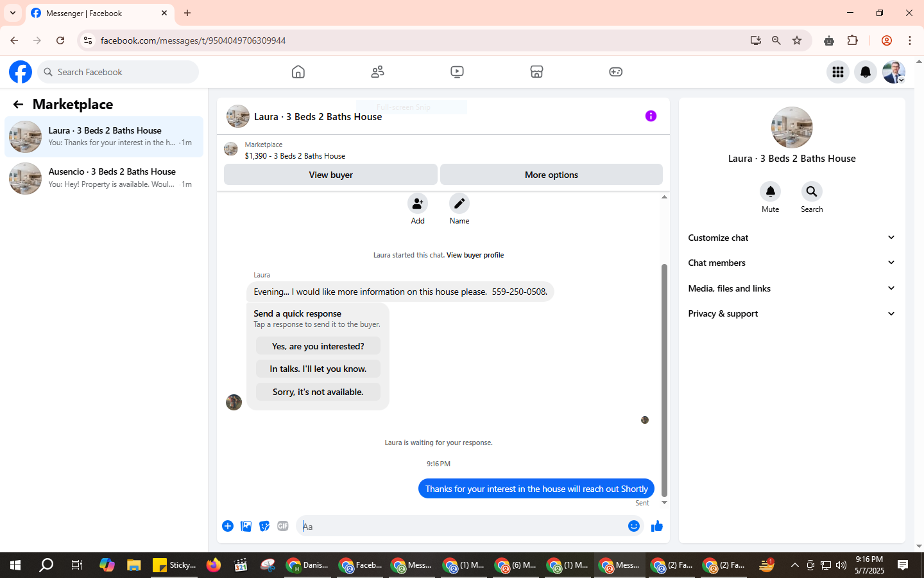Click the chat scrollbar down arrow
Image resolution: width=924 pixels, height=578 pixels.
pos(664,503)
